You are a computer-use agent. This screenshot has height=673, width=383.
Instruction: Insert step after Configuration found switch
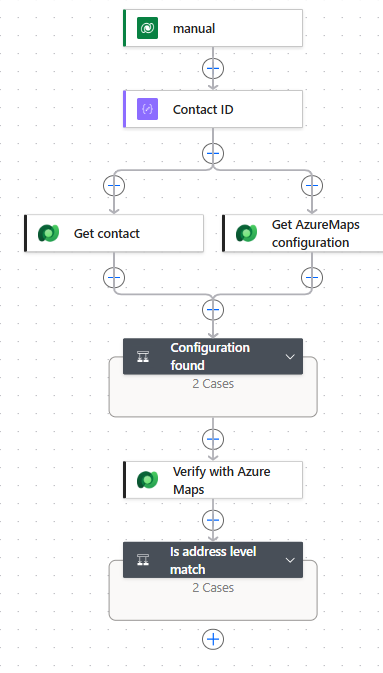pos(213,439)
